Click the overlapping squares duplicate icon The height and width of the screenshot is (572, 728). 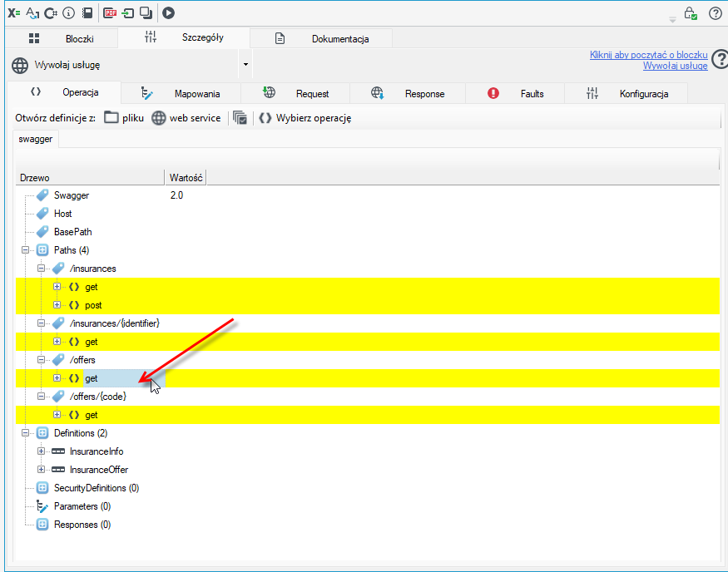(146, 13)
